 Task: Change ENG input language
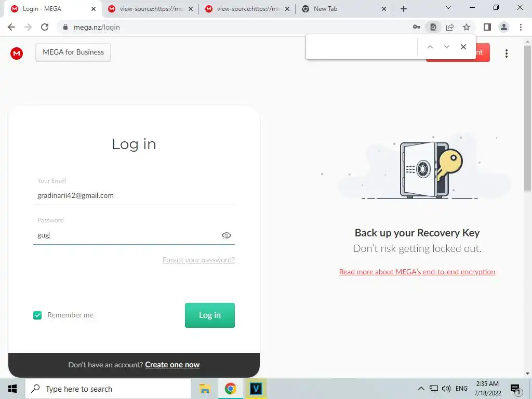coord(461,389)
